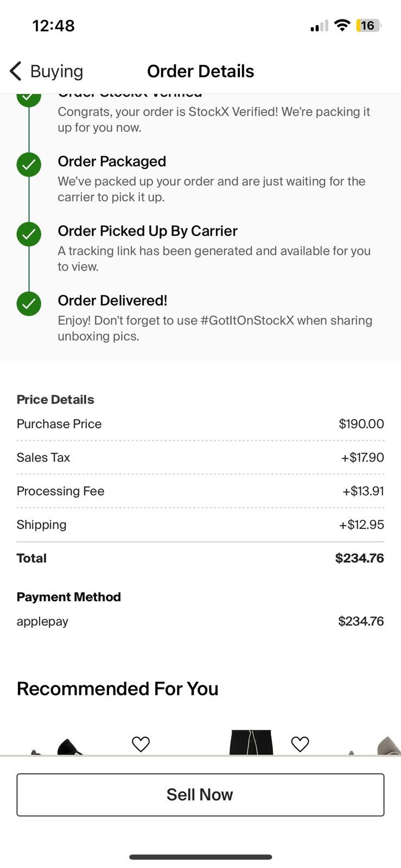Tap the applepay payment method row
401x868 pixels.
(200, 621)
